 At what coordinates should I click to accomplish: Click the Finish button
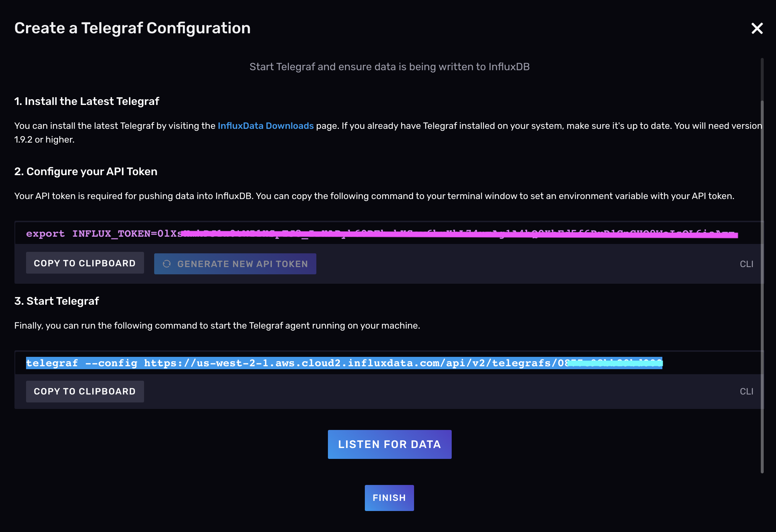(x=389, y=498)
